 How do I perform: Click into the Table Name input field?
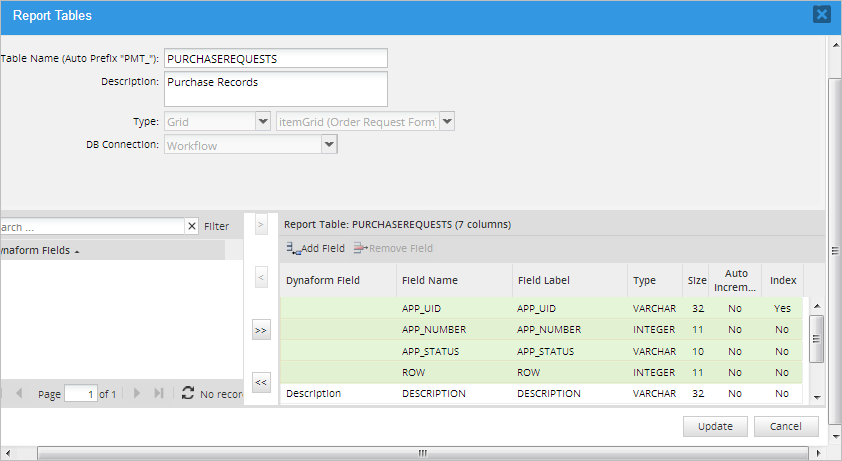[x=275, y=59]
